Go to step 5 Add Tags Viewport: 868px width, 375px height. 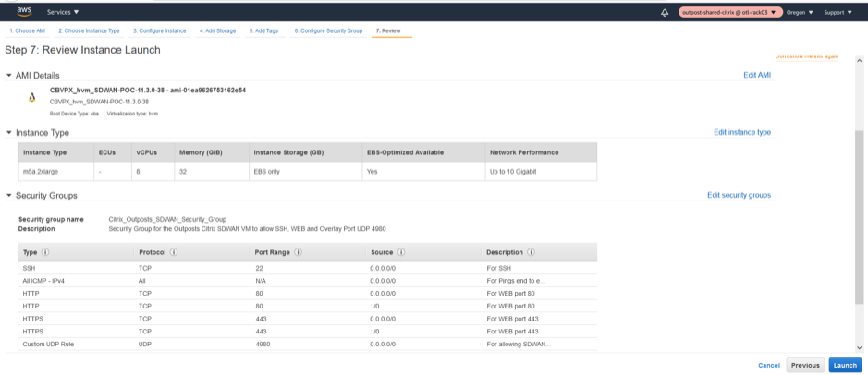pos(264,31)
